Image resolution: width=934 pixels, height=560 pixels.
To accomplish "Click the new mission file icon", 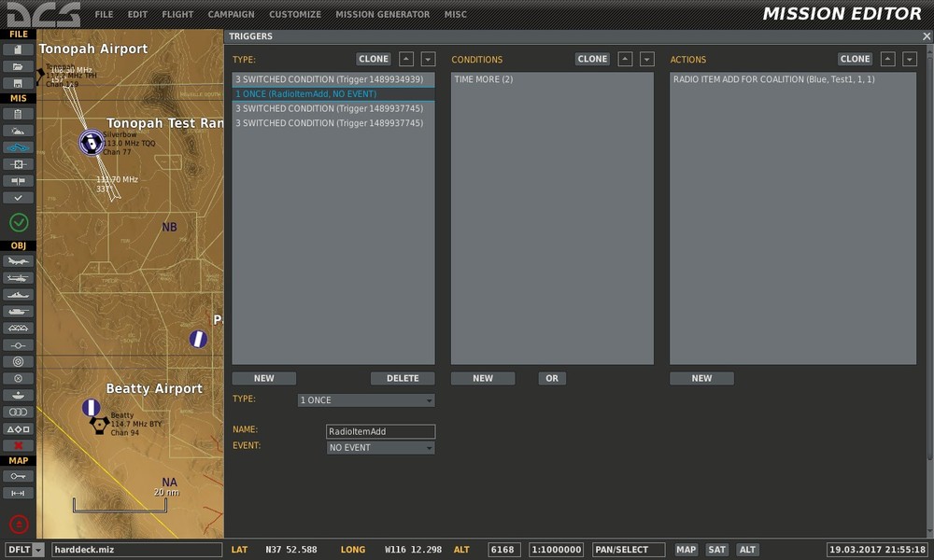I will pyautogui.click(x=19, y=49).
